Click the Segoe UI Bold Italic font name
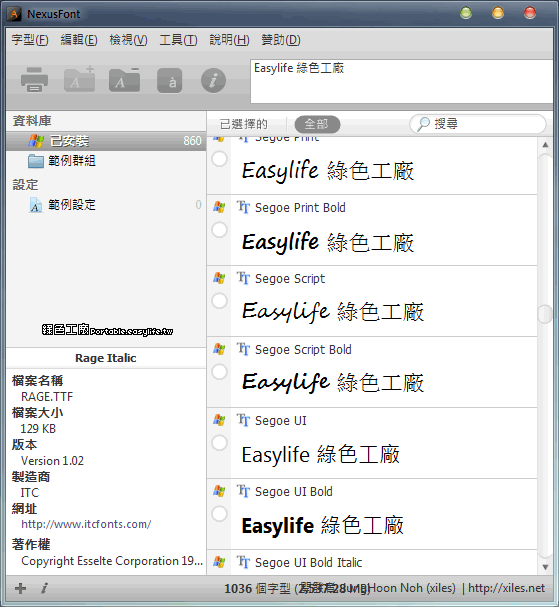The height and width of the screenshot is (607, 559). point(309,562)
